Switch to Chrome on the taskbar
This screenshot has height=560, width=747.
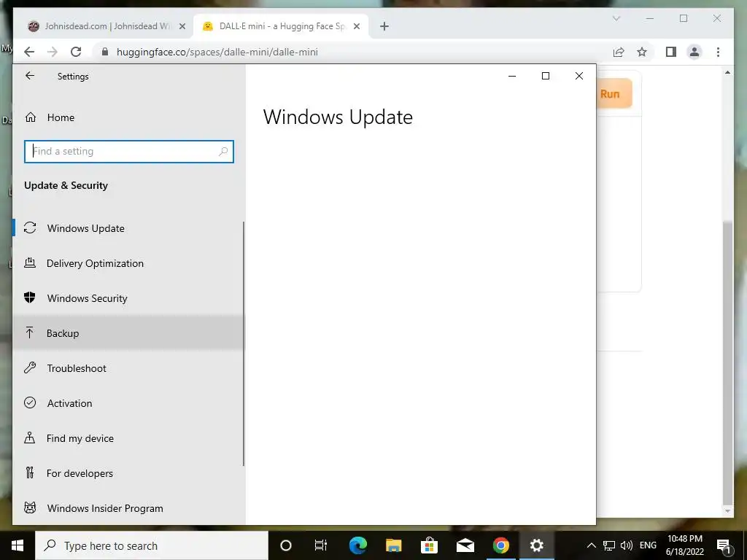tap(500, 545)
